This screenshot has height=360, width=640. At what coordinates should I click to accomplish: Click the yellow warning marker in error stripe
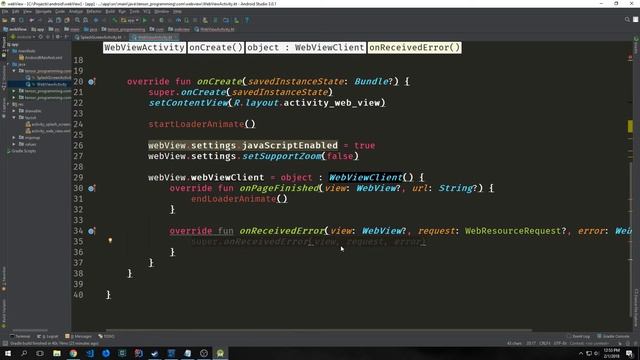pos(630,126)
